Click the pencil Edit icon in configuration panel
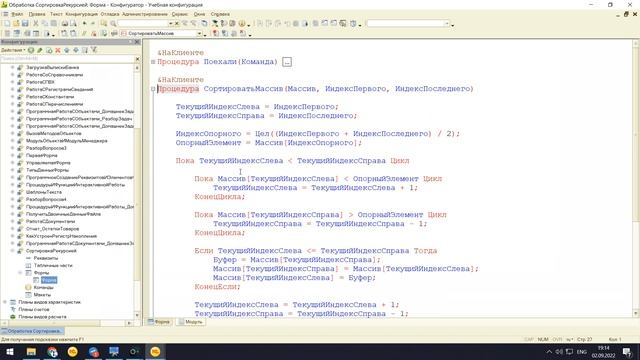Viewport: 640px width, 360px height. pos(40,50)
